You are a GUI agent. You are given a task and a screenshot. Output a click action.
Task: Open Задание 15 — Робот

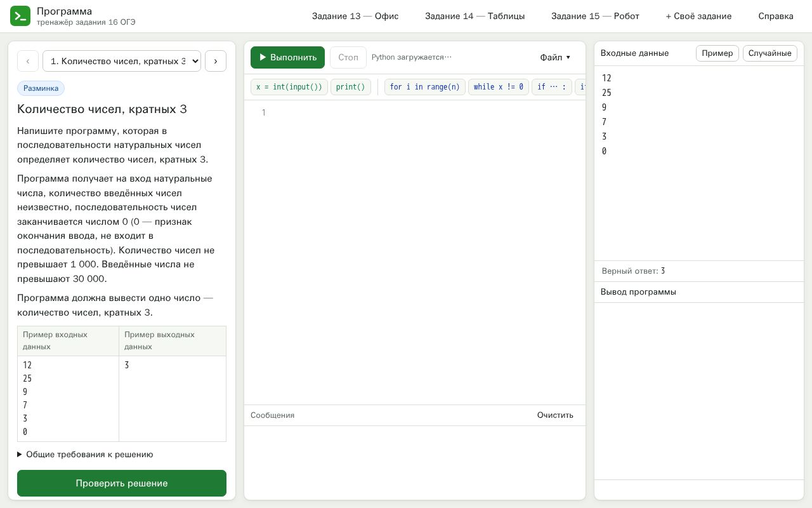[595, 16]
